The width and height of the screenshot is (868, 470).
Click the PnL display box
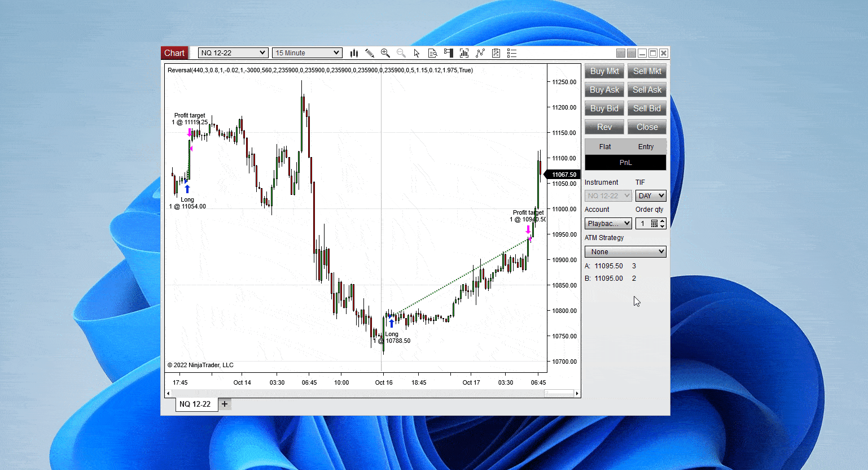click(x=625, y=162)
